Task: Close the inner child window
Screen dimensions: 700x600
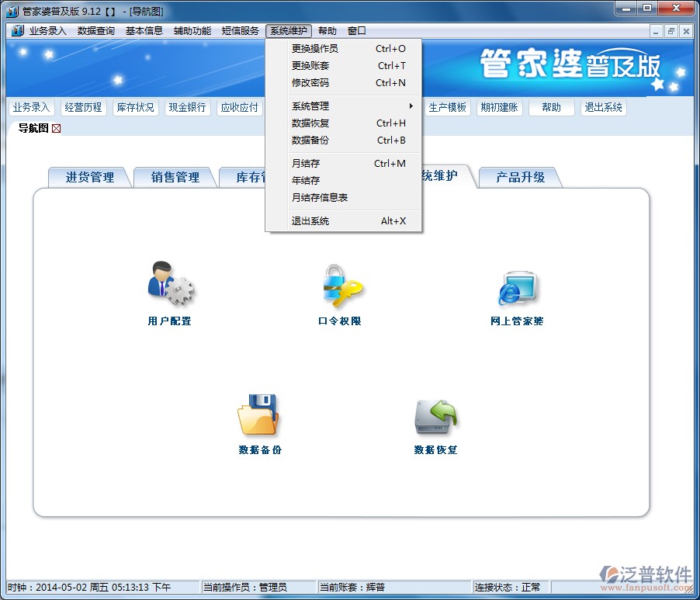Action: (x=686, y=31)
